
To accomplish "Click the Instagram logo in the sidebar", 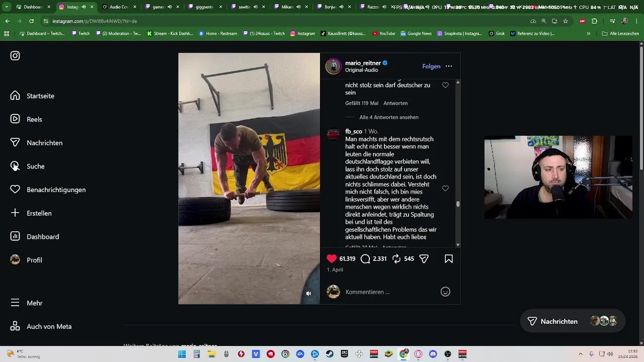I will pos(15,56).
